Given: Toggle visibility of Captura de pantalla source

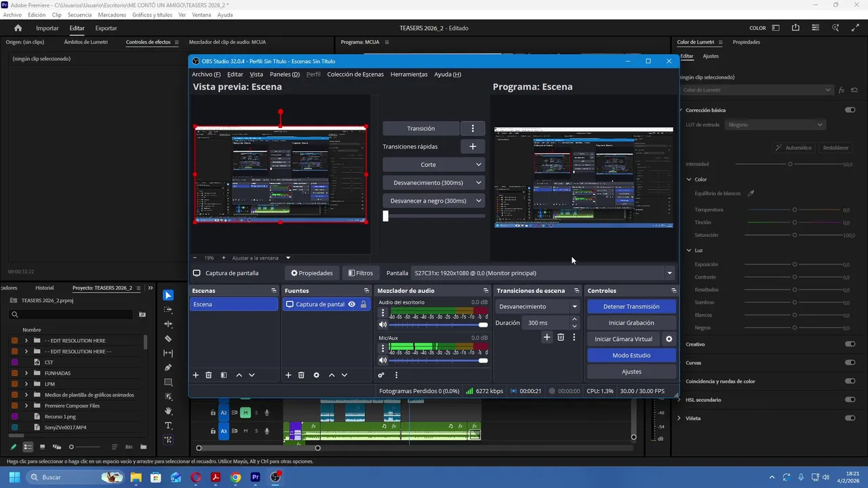Looking at the screenshot, I should pyautogui.click(x=351, y=304).
